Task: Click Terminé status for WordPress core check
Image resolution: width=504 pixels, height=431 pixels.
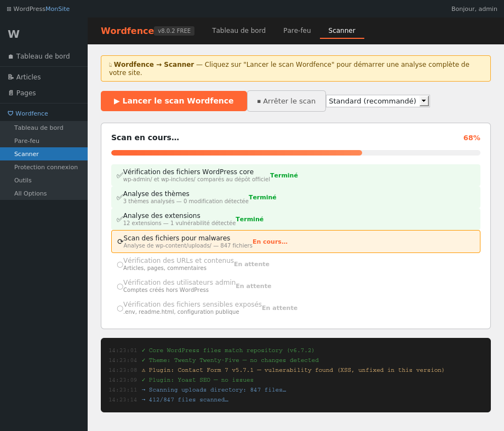Action: tap(284, 175)
